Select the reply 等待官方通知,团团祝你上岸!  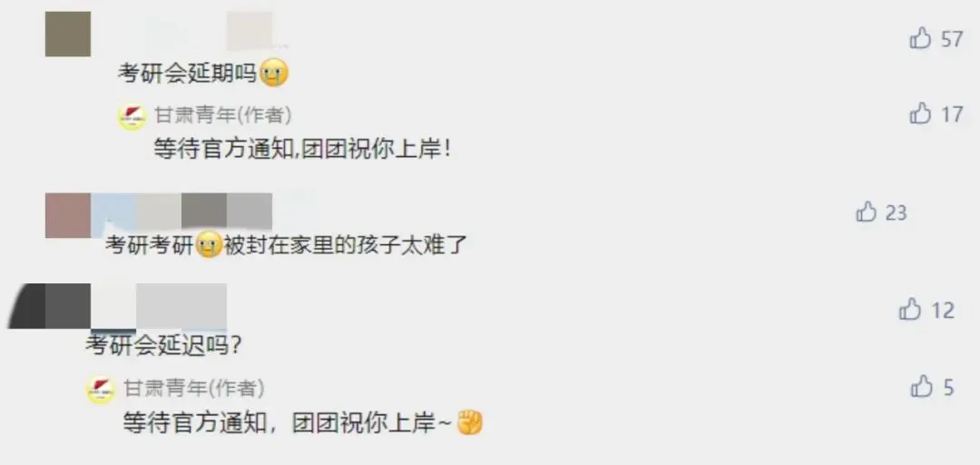(x=302, y=150)
